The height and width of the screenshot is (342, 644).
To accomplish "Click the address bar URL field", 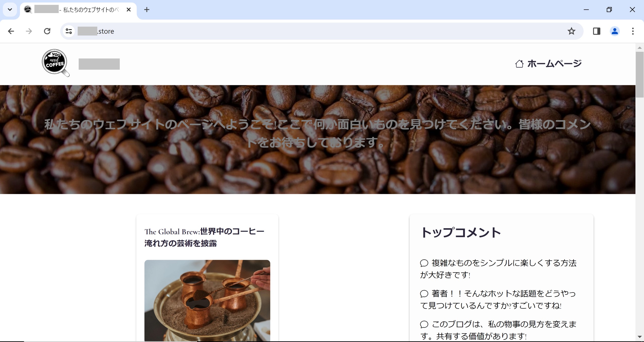I will [x=302, y=31].
